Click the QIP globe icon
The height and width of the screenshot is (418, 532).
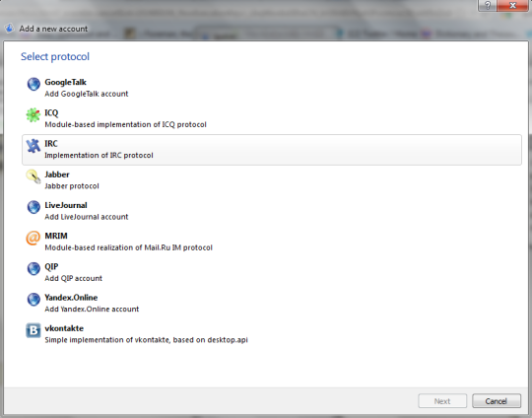pyautogui.click(x=33, y=268)
